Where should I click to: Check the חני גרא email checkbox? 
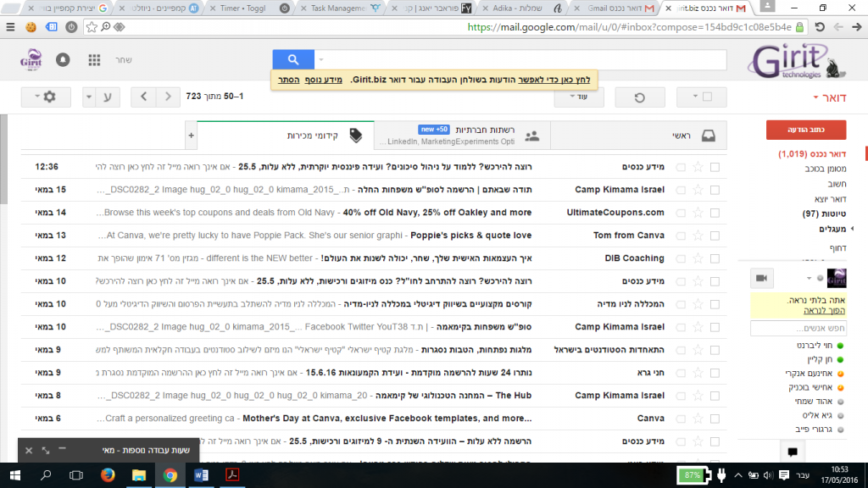coord(715,373)
